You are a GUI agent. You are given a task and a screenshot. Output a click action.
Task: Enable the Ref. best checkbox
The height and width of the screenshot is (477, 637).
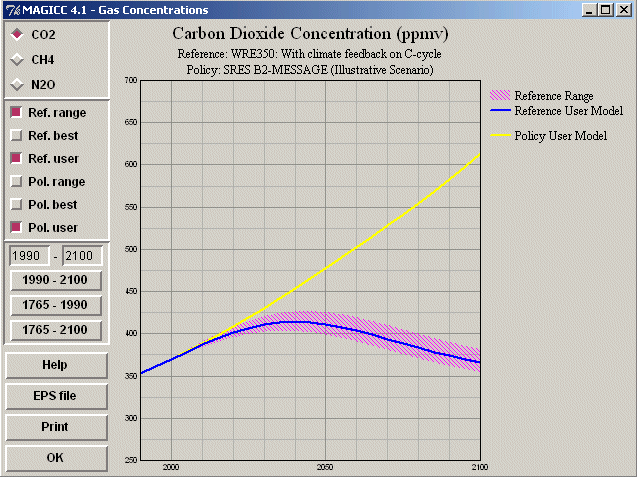(x=16, y=136)
